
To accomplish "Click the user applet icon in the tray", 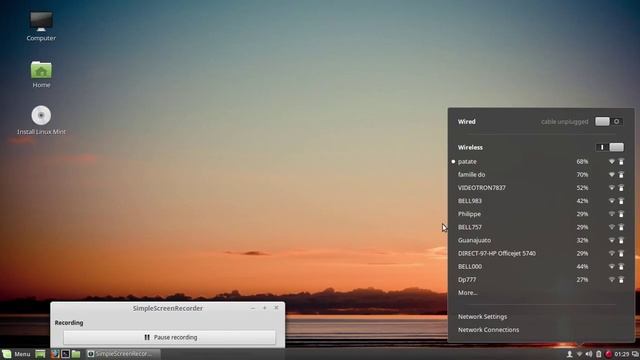I will pyautogui.click(x=569, y=354).
